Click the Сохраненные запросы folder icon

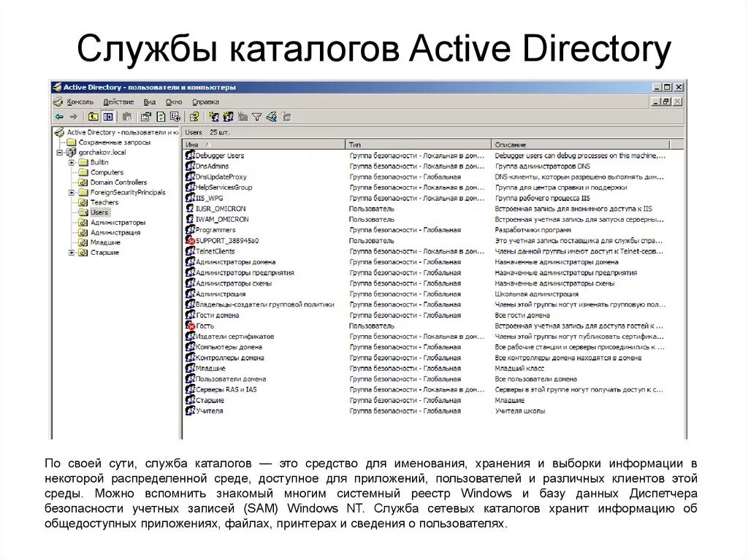point(71,142)
